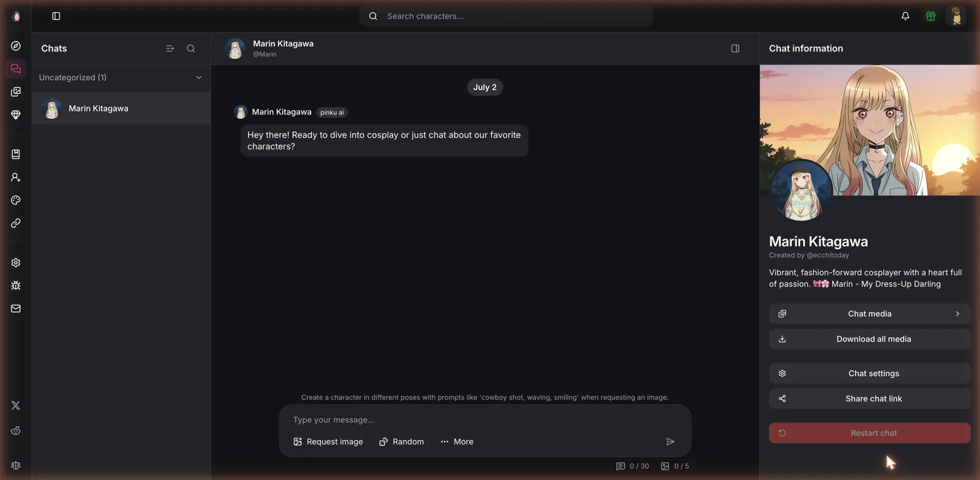Select the Marin Kitagawa chat row
This screenshot has width=980, height=480.
tap(121, 109)
